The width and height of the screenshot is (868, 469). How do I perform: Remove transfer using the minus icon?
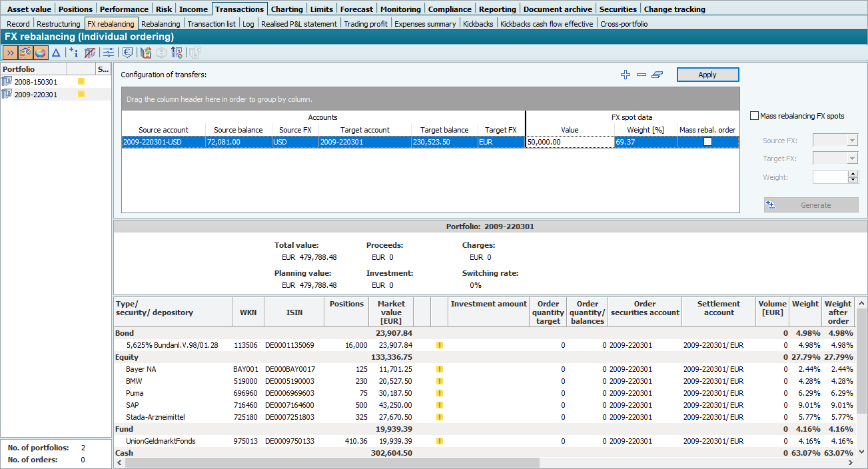pyautogui.click(x=642, y=75)
